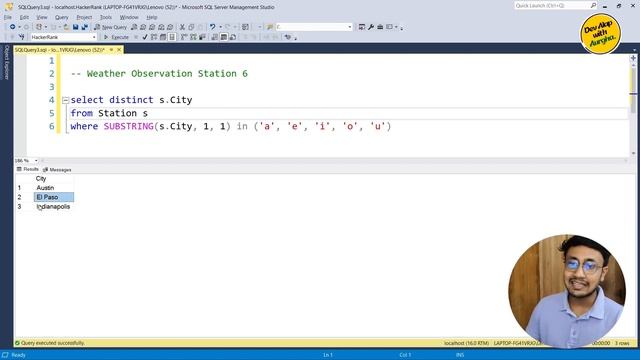Open the Undo history dropdown arrow
The width and height of the screenshot is (640, 360).
click(x=220, y=27)
